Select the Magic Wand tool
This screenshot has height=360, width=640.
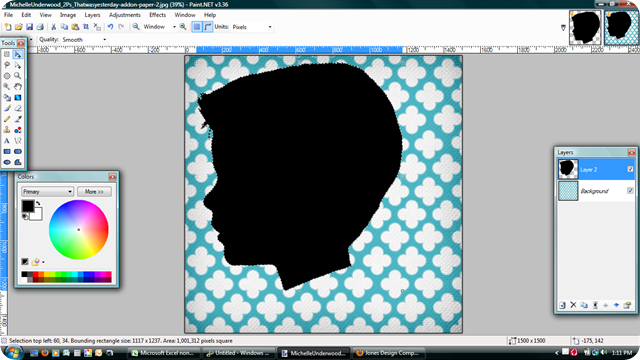[7, 87]
